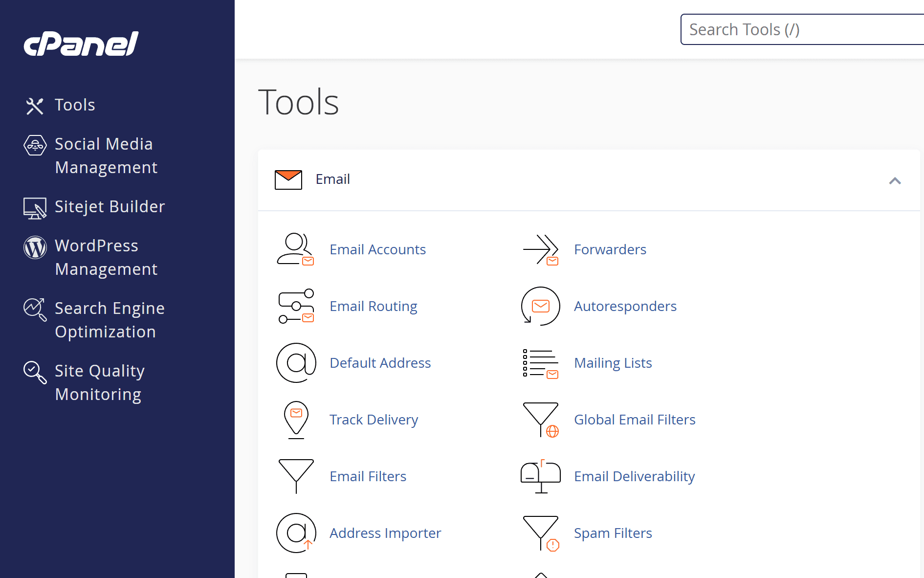Viewport: 924px width, 578px height.
Task: Click the cPanel logo
Action: point(81,44)
